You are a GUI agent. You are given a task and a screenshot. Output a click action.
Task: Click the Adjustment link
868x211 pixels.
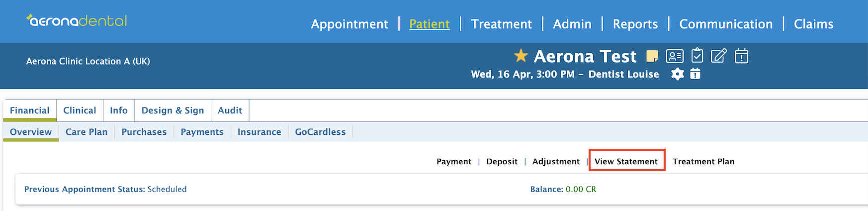click(x=556, y=161)
